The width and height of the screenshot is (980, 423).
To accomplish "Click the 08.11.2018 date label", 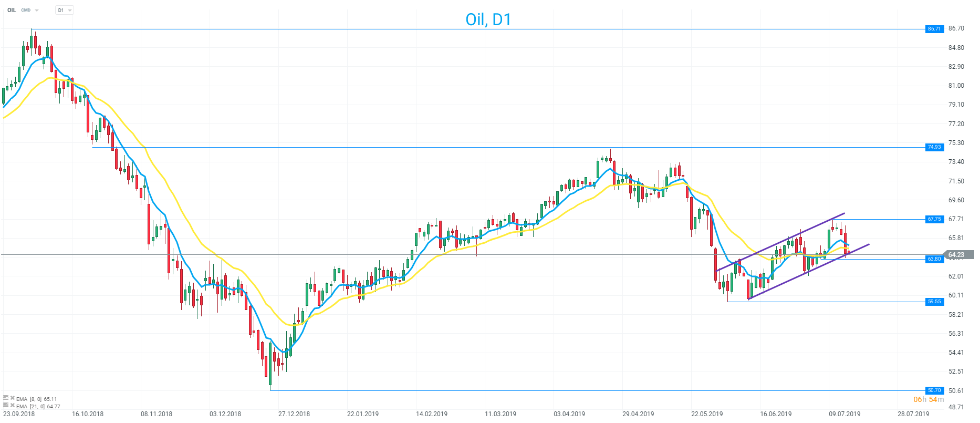I will [x=157, y=414].
